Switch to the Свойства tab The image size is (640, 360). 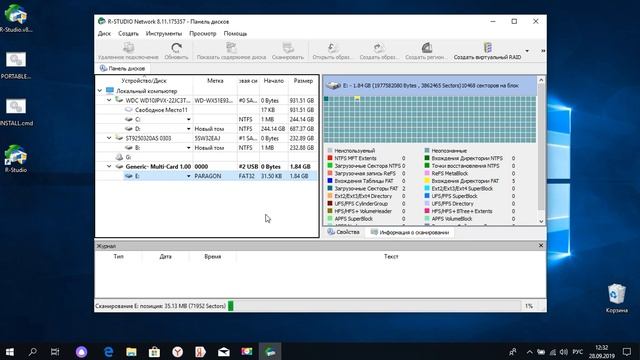click(x=343, y=232)
